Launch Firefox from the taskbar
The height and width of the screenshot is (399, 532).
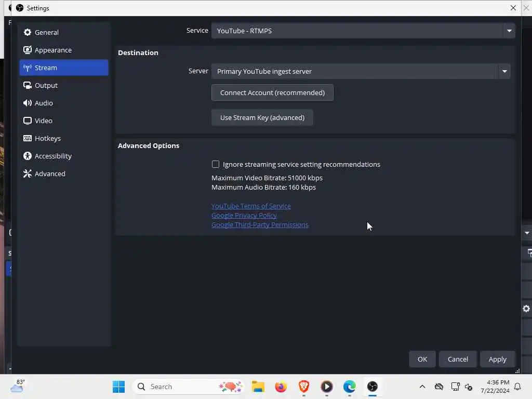[281, 387]
